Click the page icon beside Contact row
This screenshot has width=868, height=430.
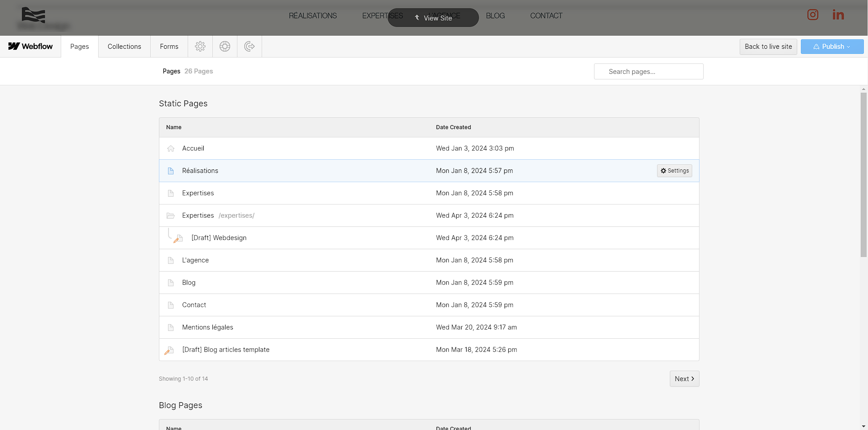[x=171, y=305]
